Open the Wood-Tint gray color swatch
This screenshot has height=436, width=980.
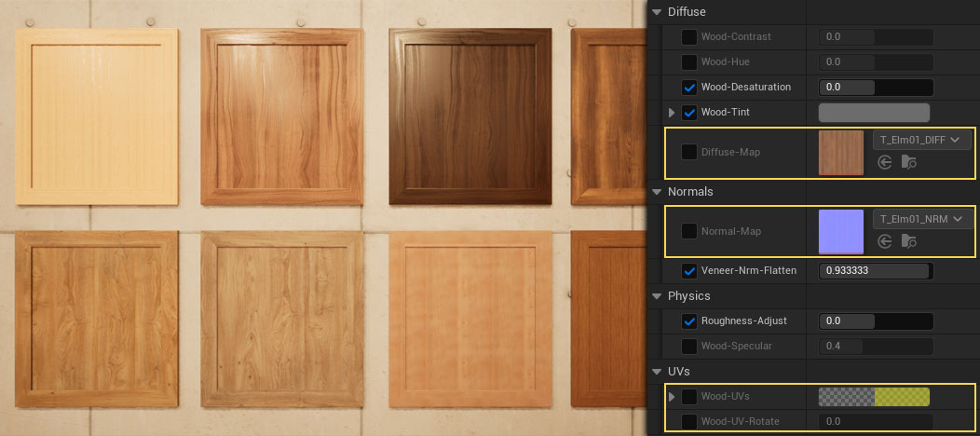874,113
